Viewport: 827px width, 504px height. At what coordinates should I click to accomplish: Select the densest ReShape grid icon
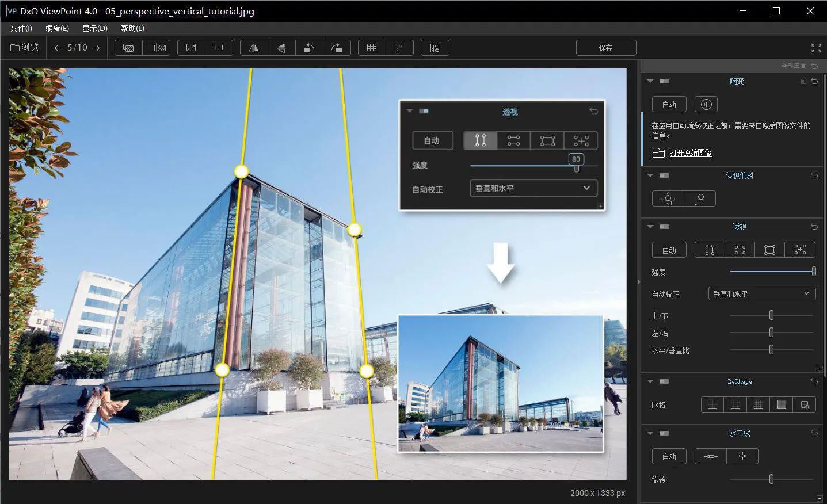point(781,404)
